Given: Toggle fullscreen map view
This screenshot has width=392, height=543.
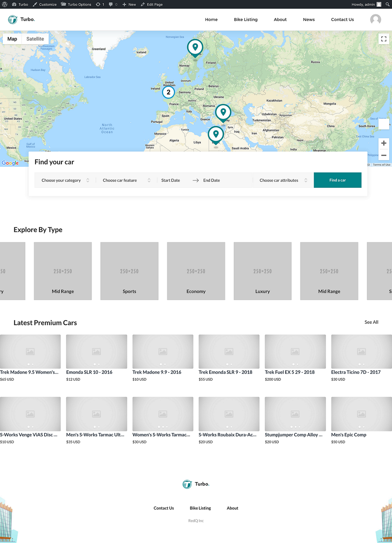Looking at the screenshot, I should click(383, 39).
